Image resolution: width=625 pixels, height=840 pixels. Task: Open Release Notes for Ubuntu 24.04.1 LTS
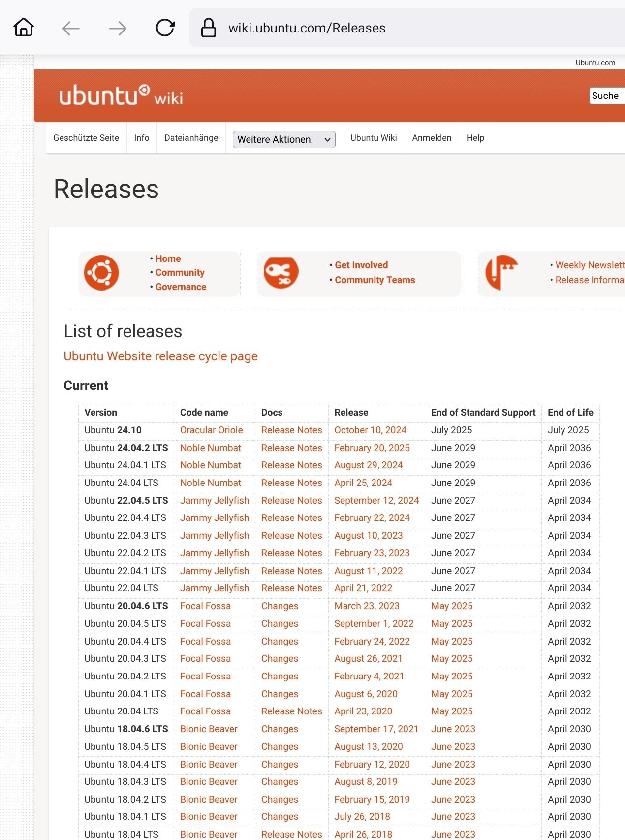click(x=292, y=465)
